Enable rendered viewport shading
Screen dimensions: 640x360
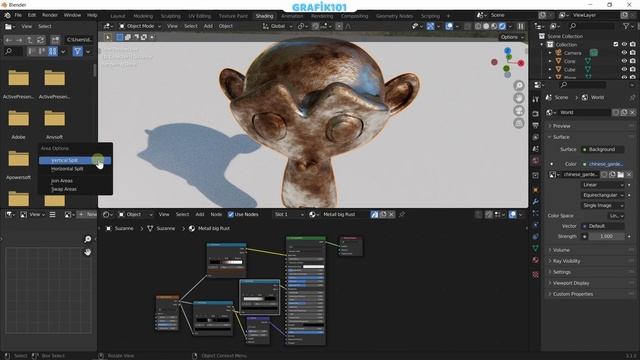click(x=502, y=26)
